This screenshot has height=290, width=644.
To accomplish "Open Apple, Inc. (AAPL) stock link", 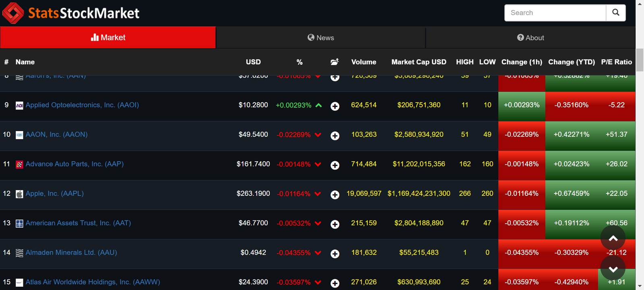I will tap(55, 193).
